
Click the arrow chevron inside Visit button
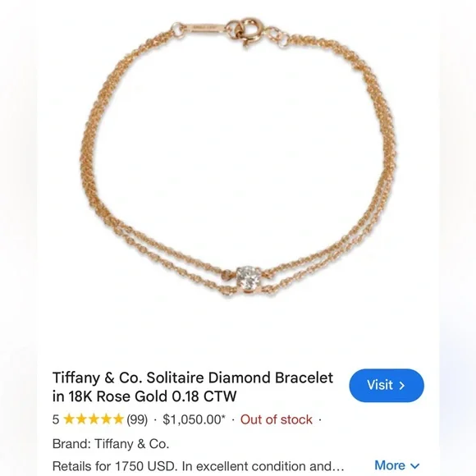[402, 386]
